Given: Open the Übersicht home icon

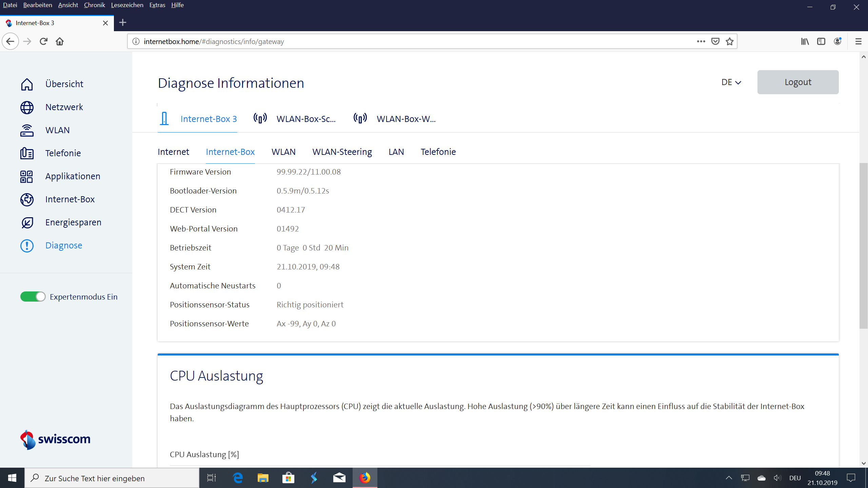Looking at the screenshot, I should pyautogui.click(x=26, y=84).
